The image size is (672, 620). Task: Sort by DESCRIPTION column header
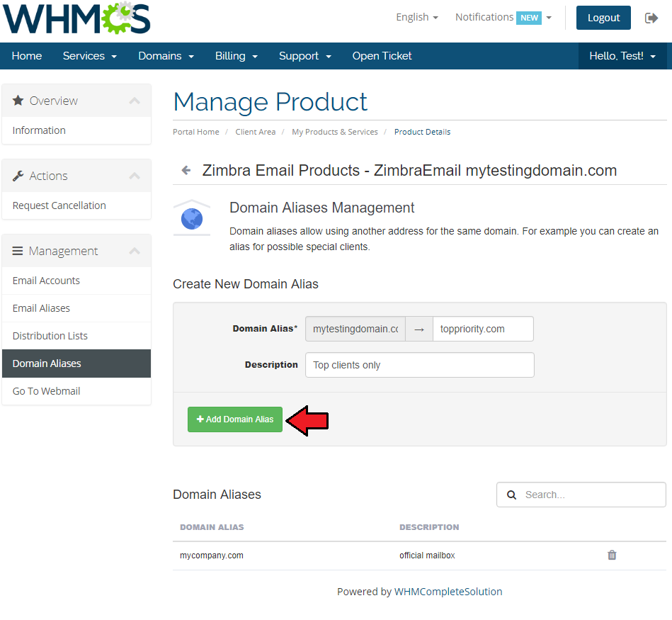pos(429,527)
